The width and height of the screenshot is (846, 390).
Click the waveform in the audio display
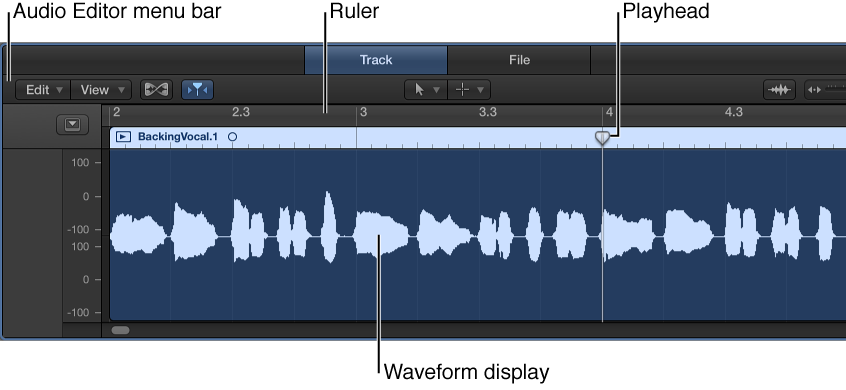click(x=477, y=235)
